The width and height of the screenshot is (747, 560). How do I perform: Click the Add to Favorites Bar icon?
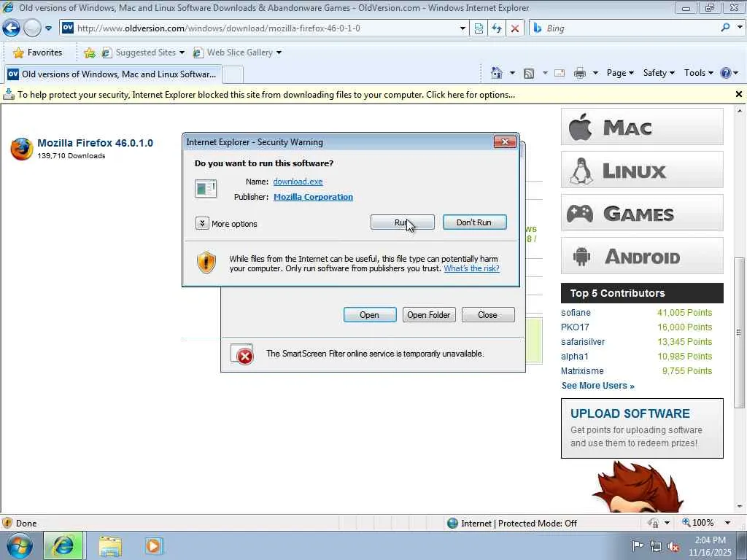coord(89,52)
